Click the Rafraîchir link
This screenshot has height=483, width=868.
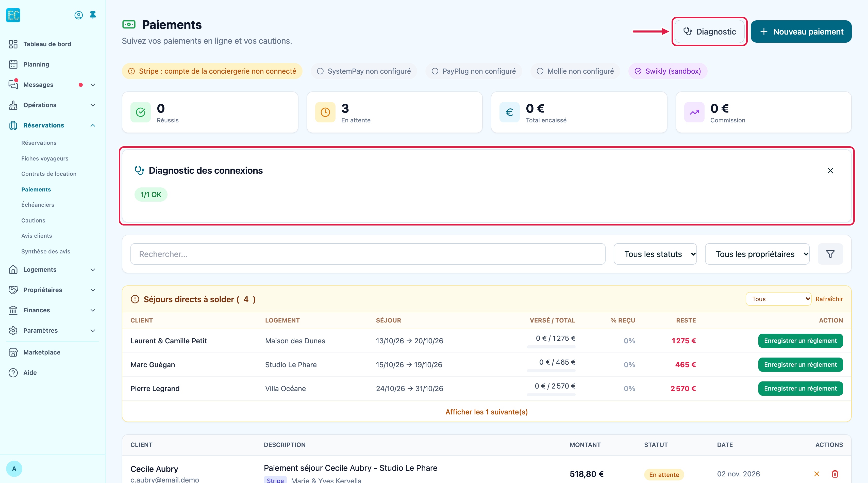click(829, 299)
